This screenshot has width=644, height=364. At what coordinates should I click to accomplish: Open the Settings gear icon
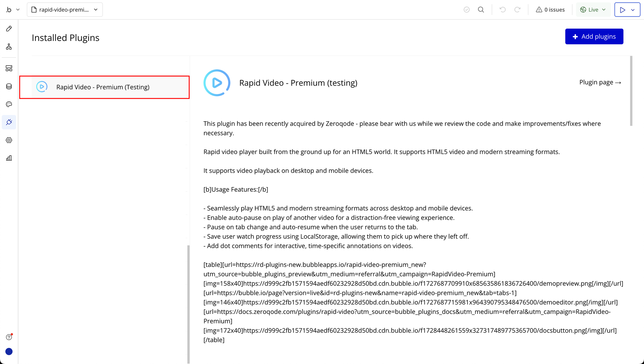9,140
